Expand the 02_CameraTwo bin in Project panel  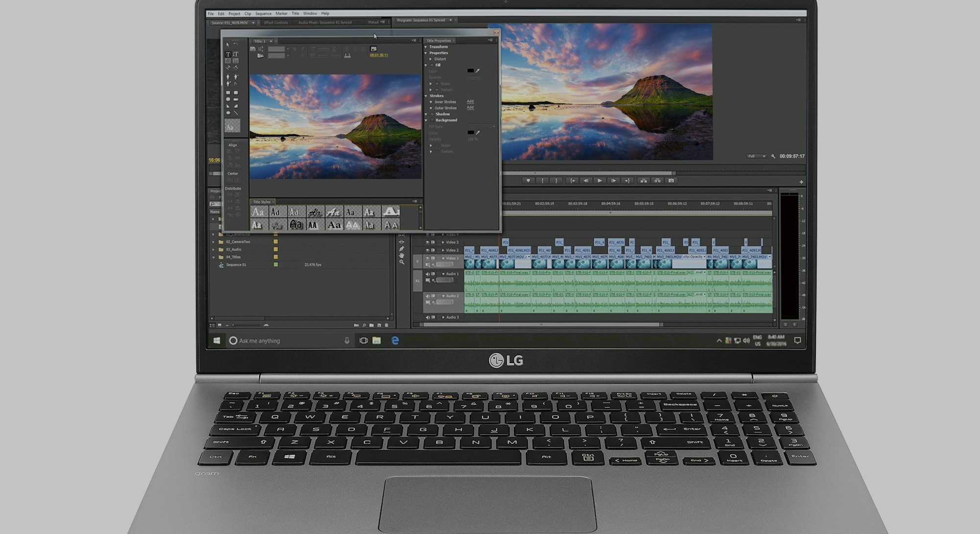214,242
